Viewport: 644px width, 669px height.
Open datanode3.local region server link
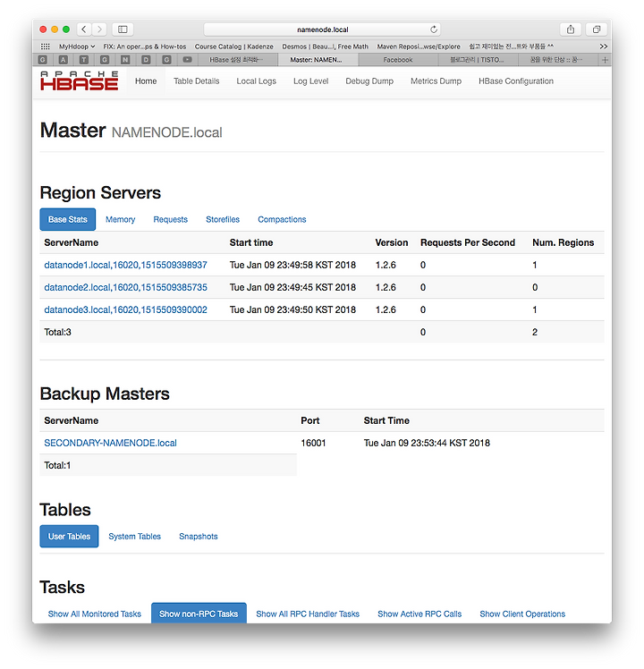tap(125, 309)
